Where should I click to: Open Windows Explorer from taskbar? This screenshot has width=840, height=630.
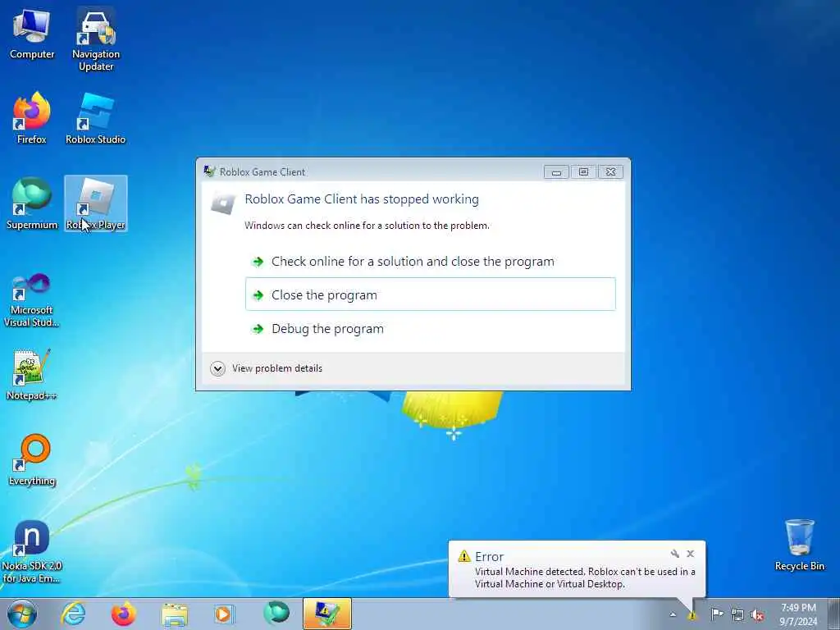(175, 614)
